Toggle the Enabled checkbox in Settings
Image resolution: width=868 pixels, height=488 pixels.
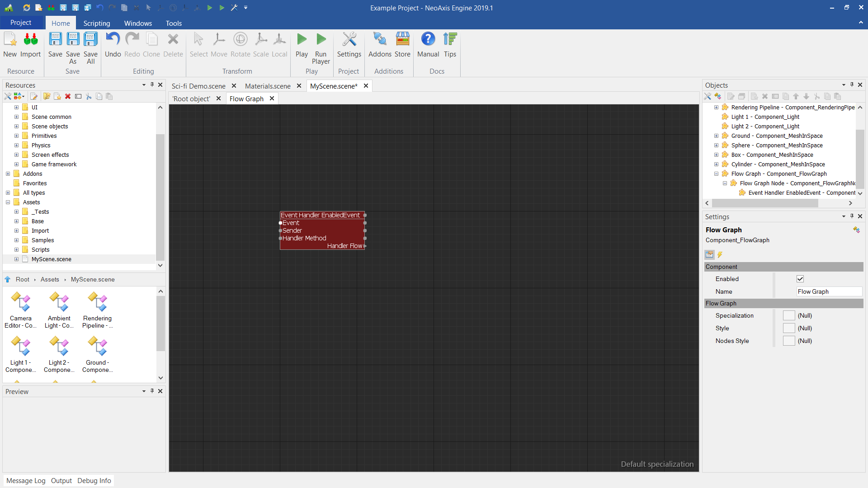coord(800,279)
